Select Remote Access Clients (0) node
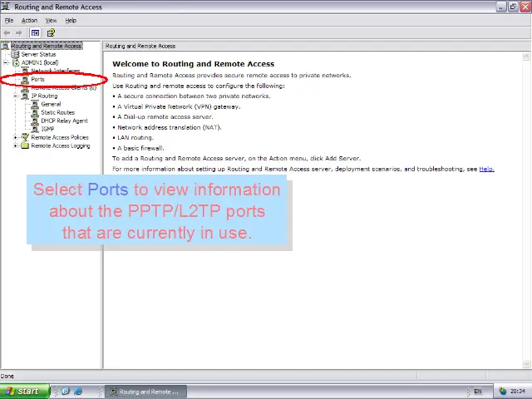The height and width of the screenshot is (399, 532). (64, 87)
